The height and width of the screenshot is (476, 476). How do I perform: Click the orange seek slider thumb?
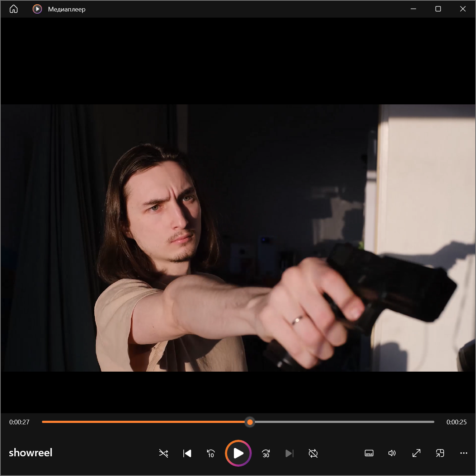click(250, 422)
